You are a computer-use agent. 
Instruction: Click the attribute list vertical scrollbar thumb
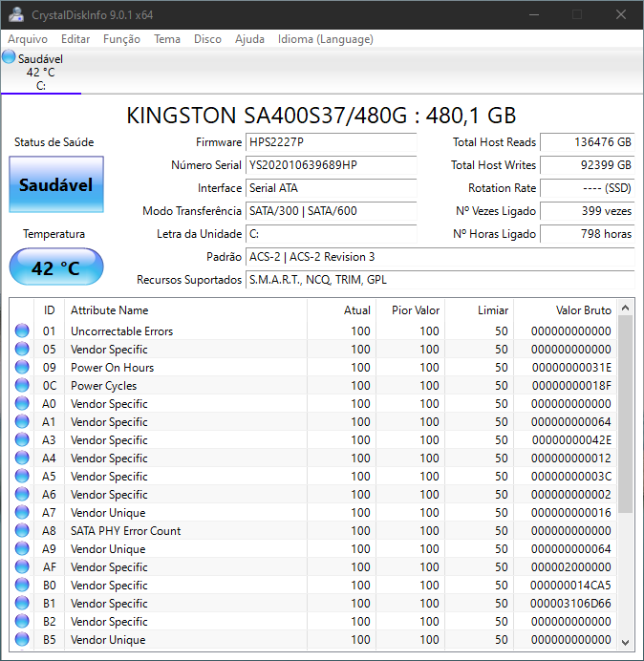point(626,415)
